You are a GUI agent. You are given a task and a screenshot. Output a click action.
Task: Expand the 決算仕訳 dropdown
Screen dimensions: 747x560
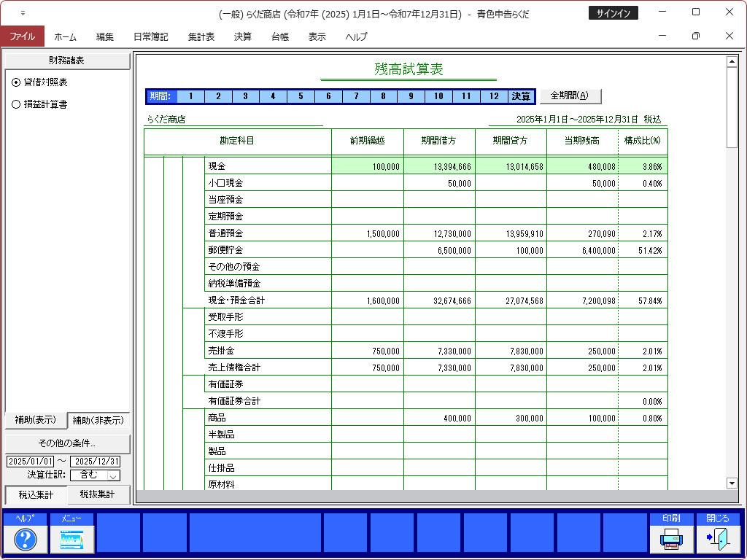[x=113, y=475]
